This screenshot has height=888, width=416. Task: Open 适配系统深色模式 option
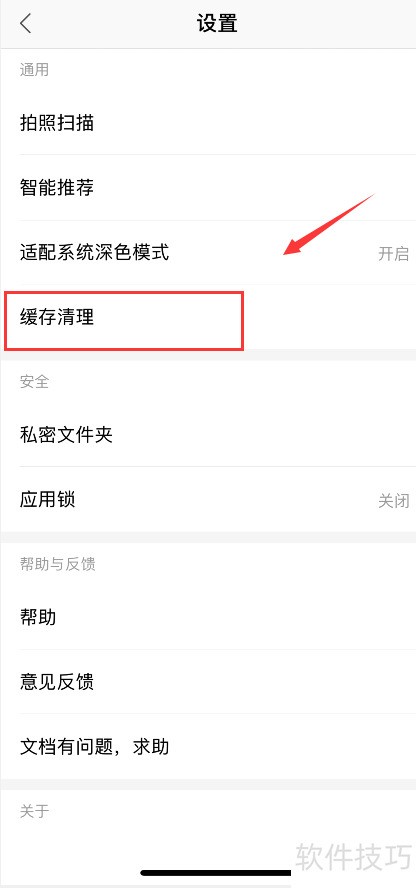208,253
